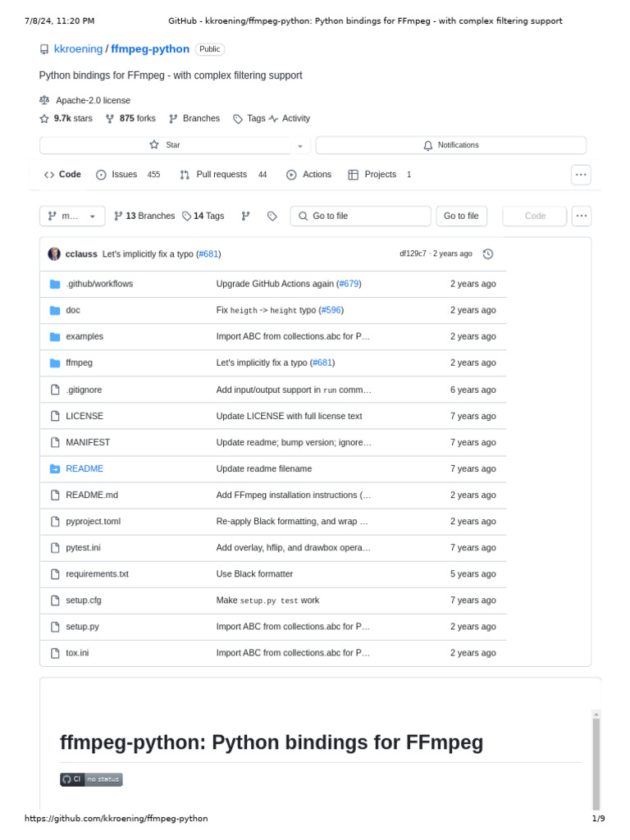Open the setup.cfg file name
The width and height of the screenshot is (630, 840).
pos(84,600)
